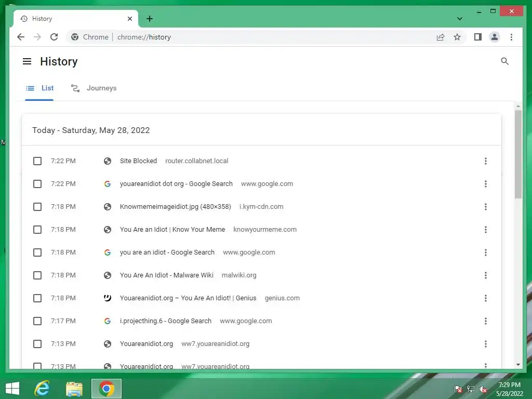Click the scrollbar down arrow
The image size is (532, 399).
[x=518, y=365]
